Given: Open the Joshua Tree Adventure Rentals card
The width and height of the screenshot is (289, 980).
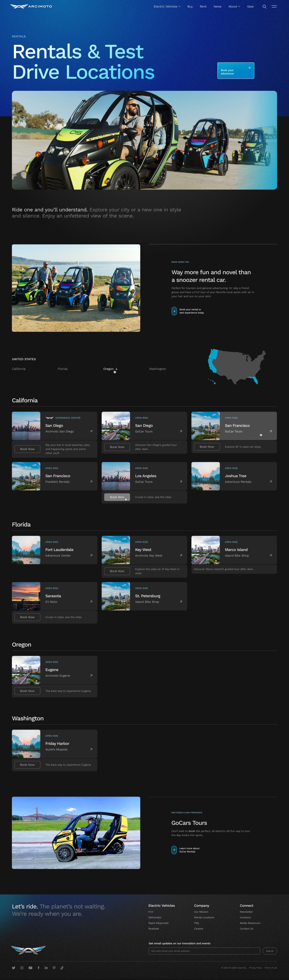Looking at the screenshot, I should pos(234,476).
